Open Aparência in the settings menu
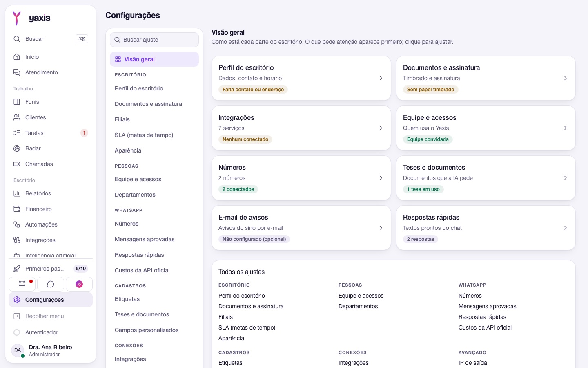Image resolution: width=588 pixels, height=368 pixels. [154, 150]
